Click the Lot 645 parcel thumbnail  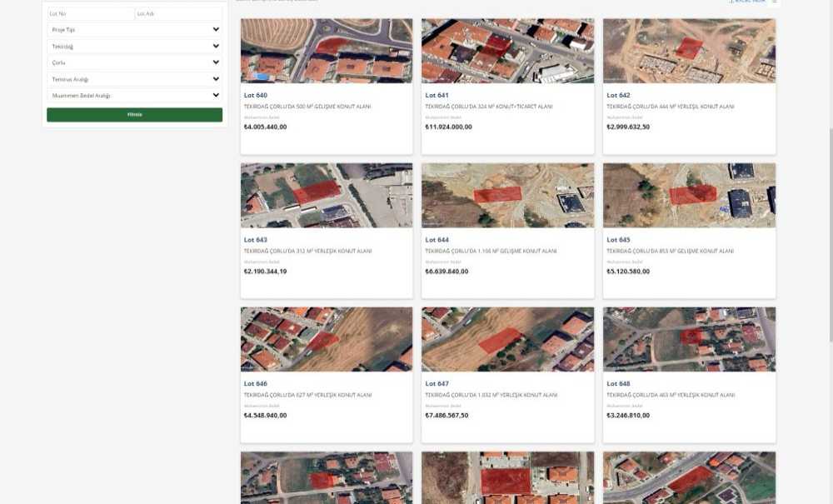[689, 195]
